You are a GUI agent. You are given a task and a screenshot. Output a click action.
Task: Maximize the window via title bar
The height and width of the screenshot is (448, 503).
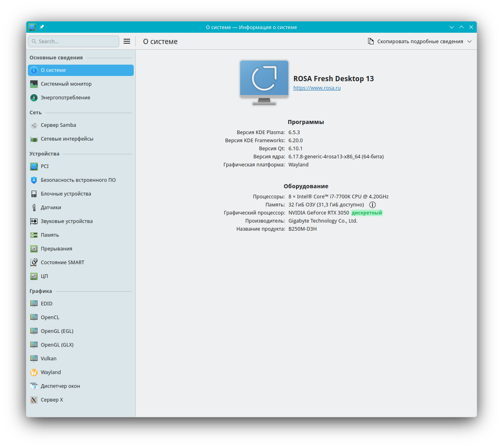[461, 27]
